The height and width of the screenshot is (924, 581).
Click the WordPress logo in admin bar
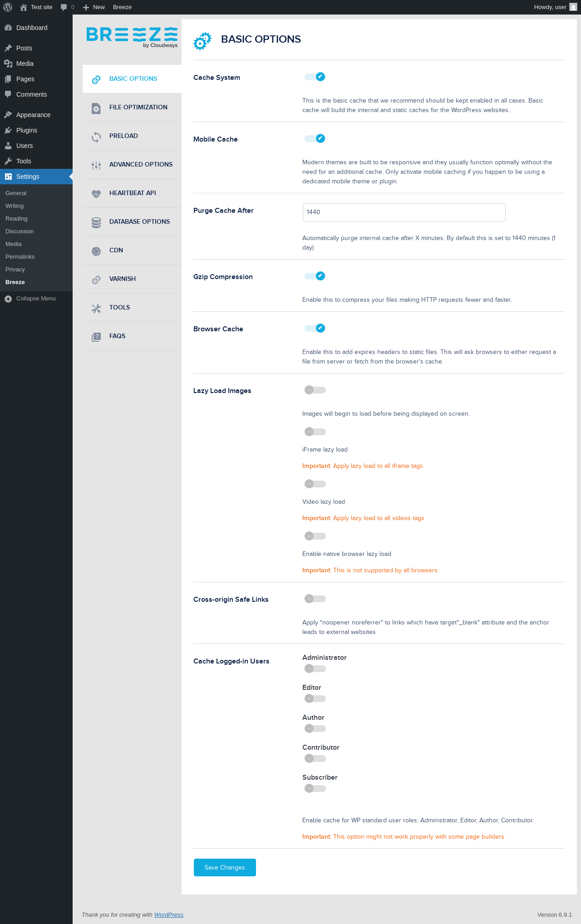8,7
